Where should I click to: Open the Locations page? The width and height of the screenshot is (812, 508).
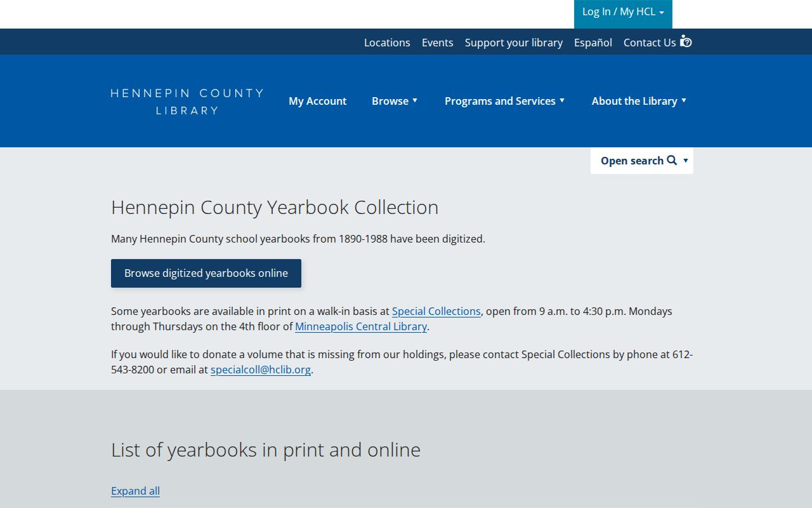coord(387,43)
